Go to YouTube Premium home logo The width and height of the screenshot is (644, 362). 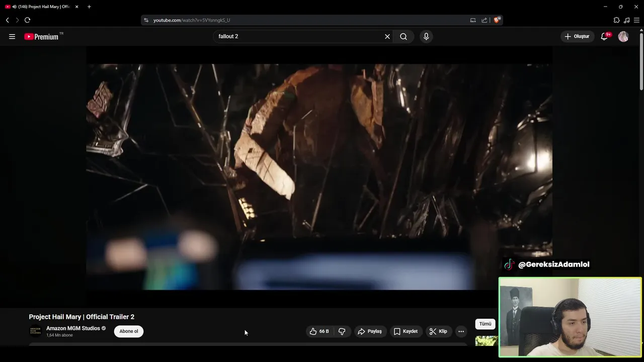(x=42, y=36)
